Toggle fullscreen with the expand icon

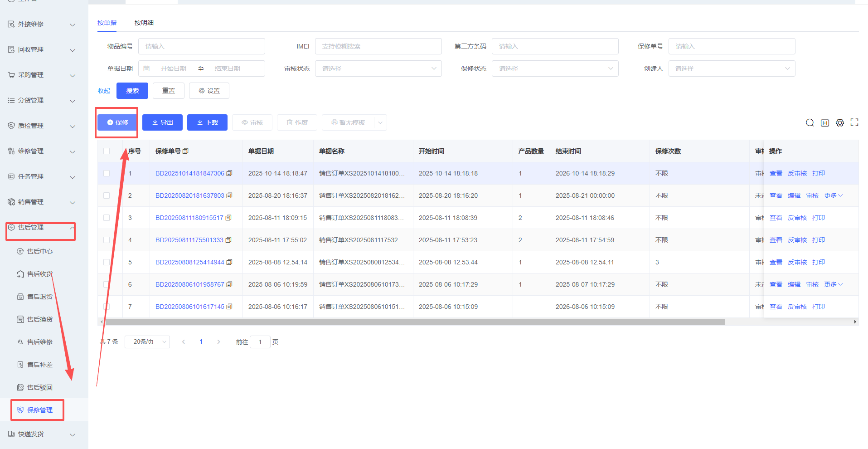click(x=854, y=122)
